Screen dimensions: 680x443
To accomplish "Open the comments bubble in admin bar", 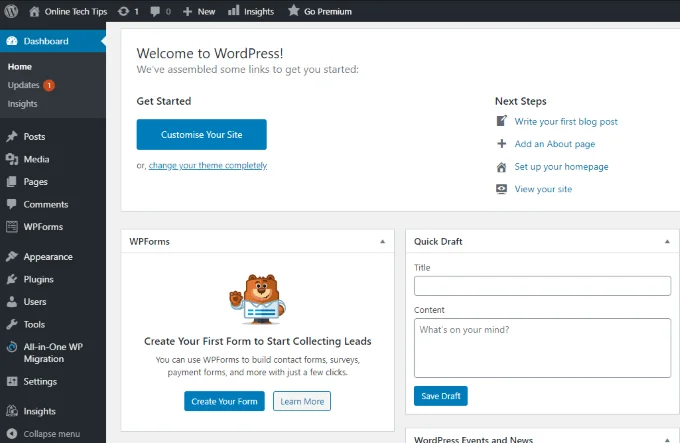I will click(x=156, y=11).
